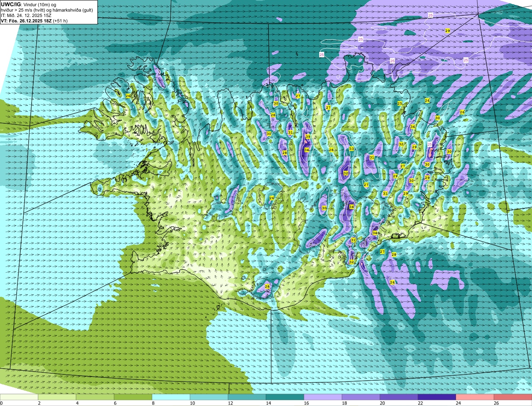Click the 8–10 m/s pale cyan legend swatch
The width and height of the screenshot is (532, 406).
click(x=171, y=397)
